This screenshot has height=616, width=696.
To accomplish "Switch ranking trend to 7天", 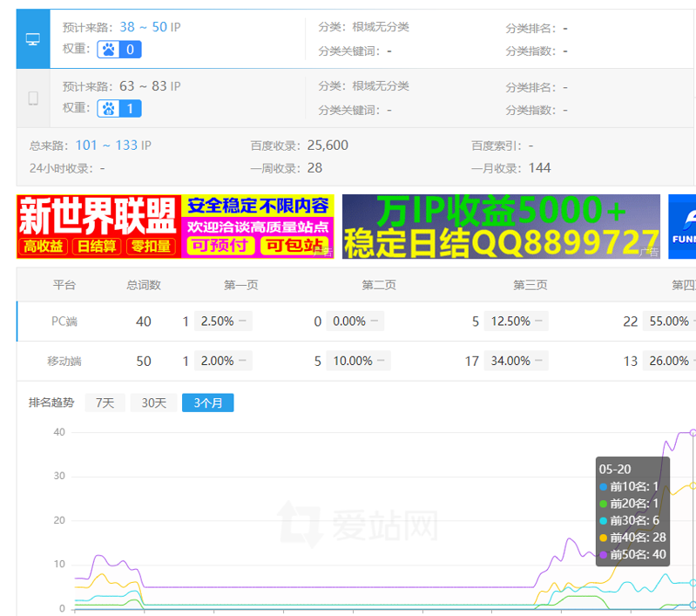I will click(x=105, y=403).
